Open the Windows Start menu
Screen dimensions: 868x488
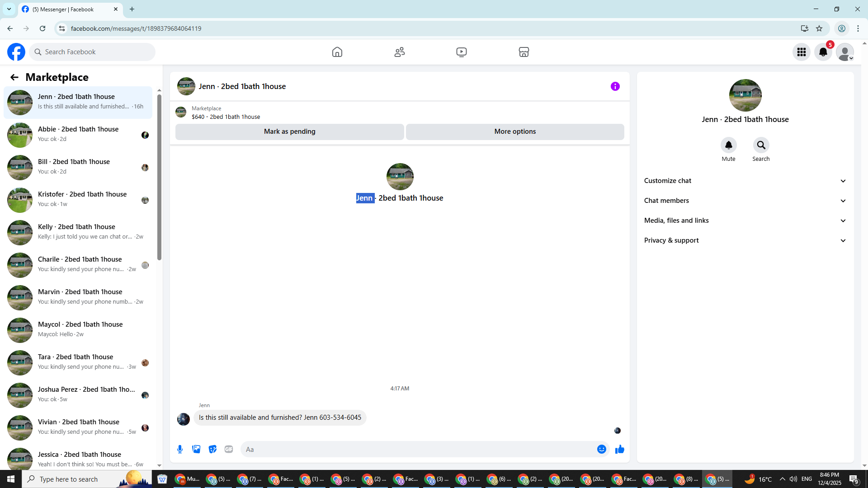[x=11, y=479]
